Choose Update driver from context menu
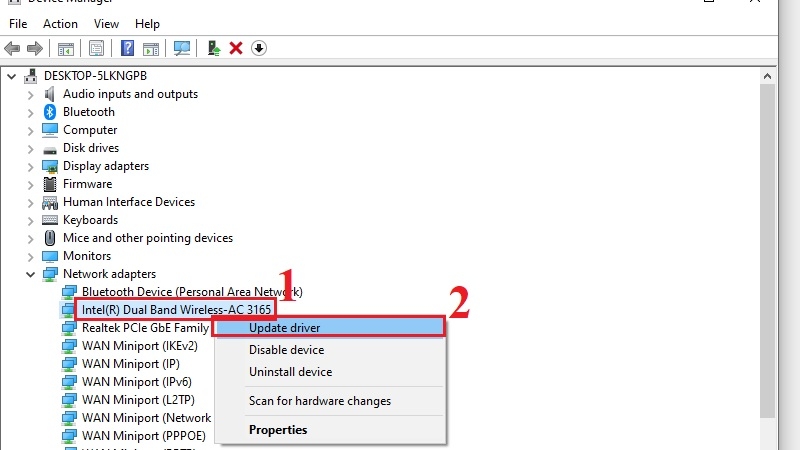 coord(329,328)
